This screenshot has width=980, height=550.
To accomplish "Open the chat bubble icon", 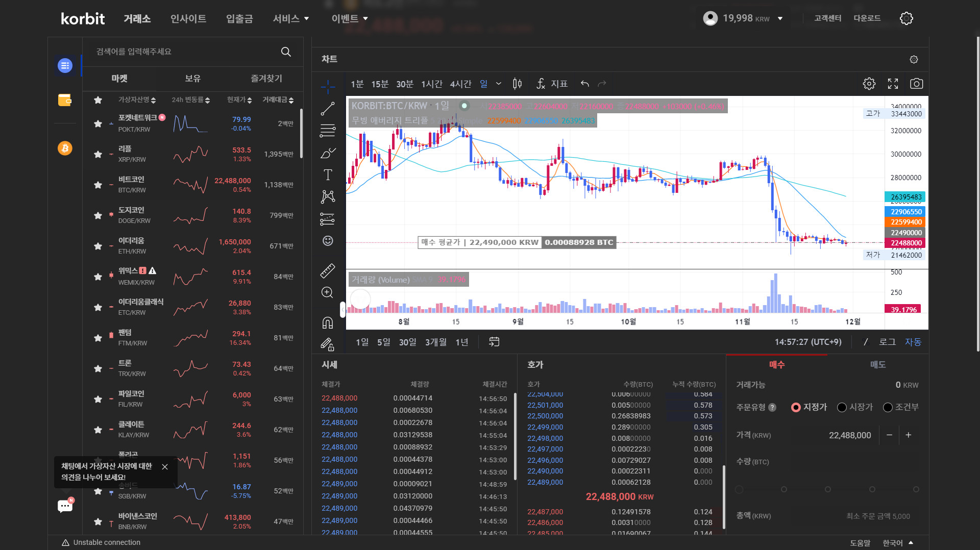I will pyautogui.click(x=65, y=506).
